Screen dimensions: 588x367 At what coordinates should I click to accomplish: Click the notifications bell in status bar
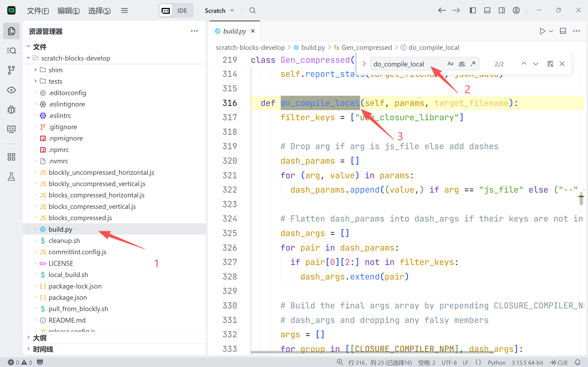[x=578, y=362]
